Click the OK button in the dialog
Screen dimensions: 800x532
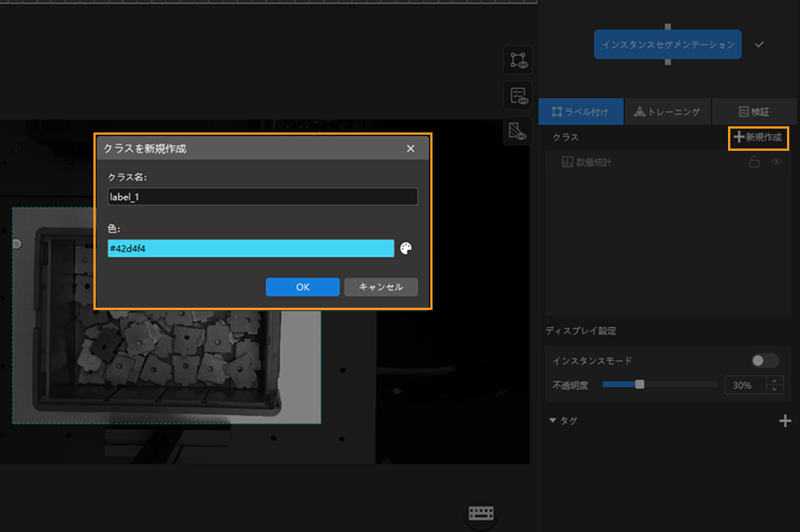[x=302, y=286]
